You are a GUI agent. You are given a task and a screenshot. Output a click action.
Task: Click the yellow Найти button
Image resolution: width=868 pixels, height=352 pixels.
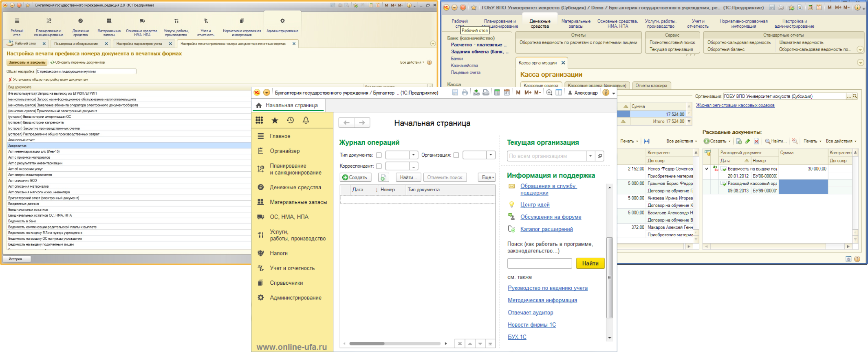590,263
